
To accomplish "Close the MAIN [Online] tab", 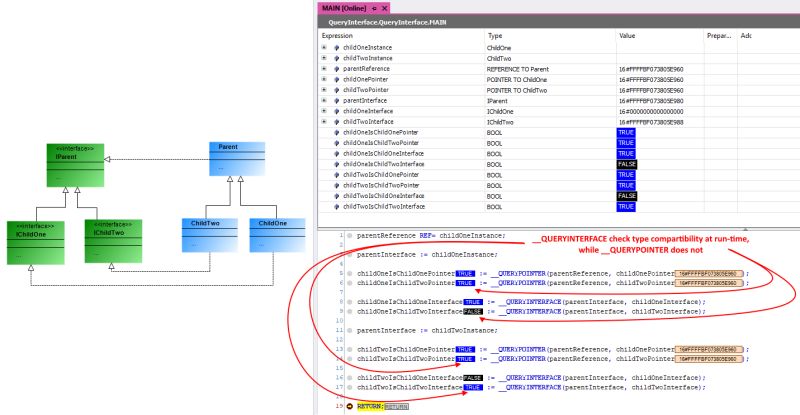I will pos(385,8).
